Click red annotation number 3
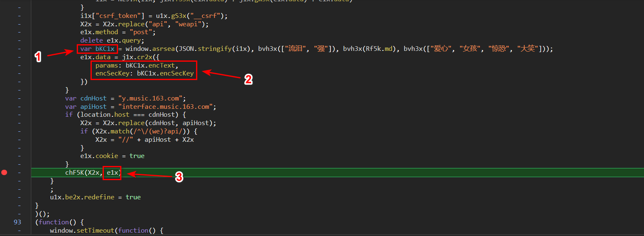The height and width of the screenshot is (236, 644). 179,177
